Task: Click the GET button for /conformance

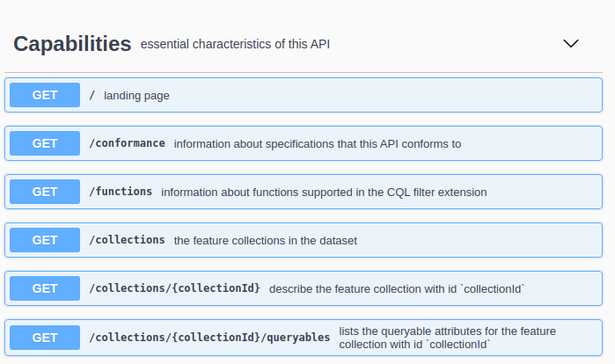Action: (x=45, y=143)
